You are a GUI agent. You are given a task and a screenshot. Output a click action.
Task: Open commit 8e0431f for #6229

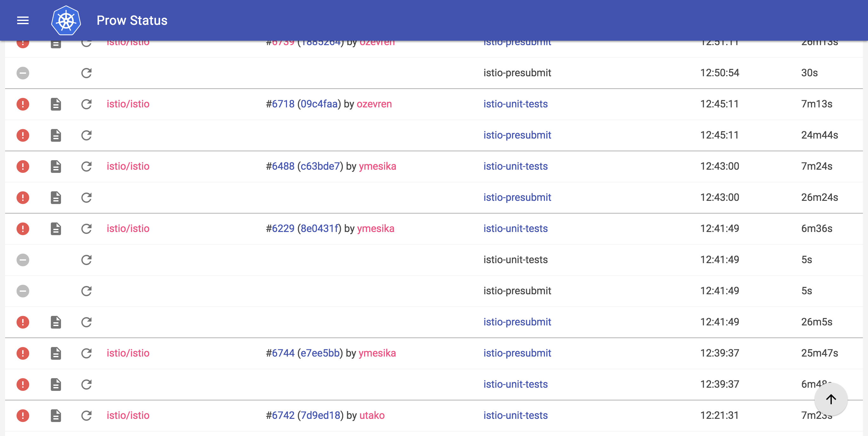tap(319, 229)
